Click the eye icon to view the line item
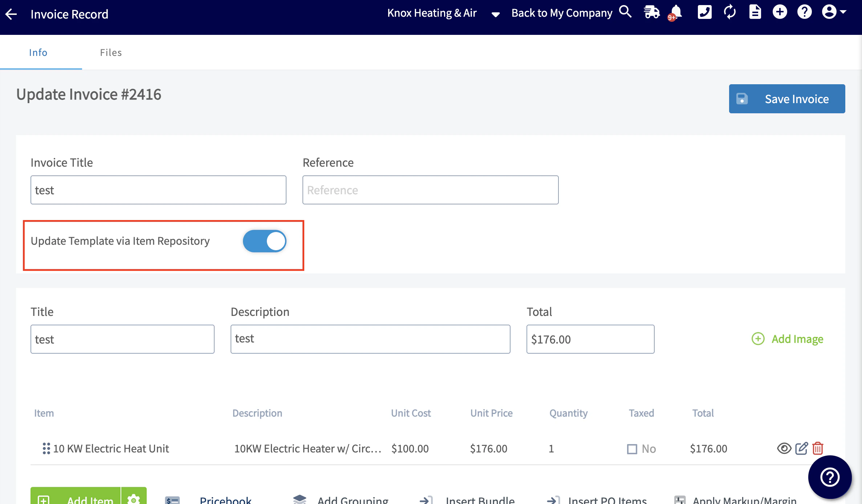This screenshot has height=504, width=862. click(x=784, y=448)
